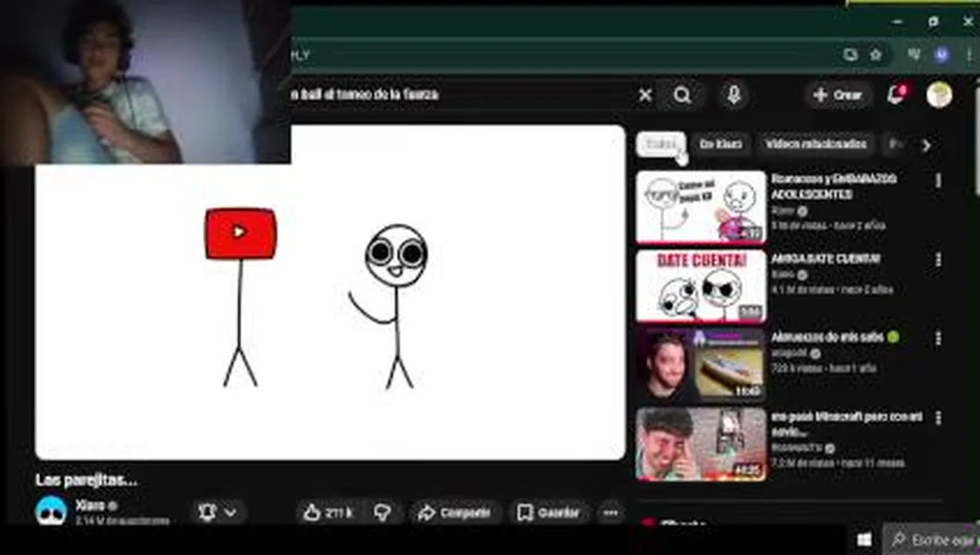Open options for 'me pasé Minecraft' video
Viewport: 980px width, 555px height.
pyautogui.click(x=938, y=418)
